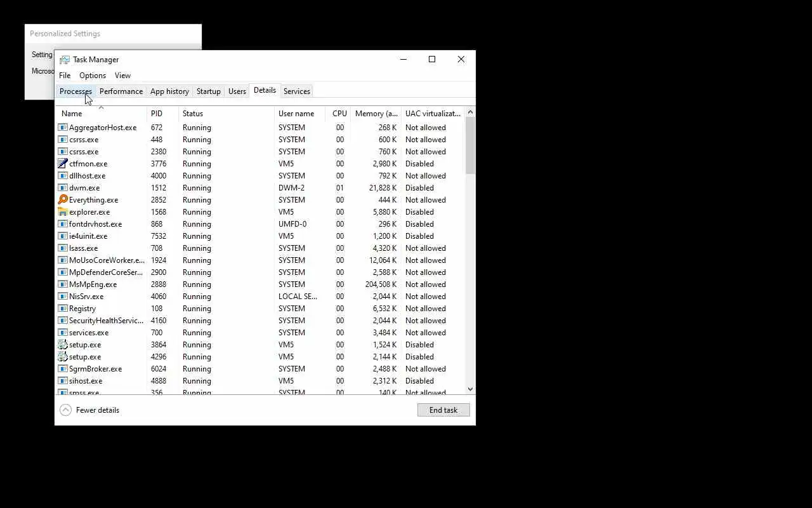The image size is (812, 508).
Task: Open the File menu
Action: [x=65, y=76]
